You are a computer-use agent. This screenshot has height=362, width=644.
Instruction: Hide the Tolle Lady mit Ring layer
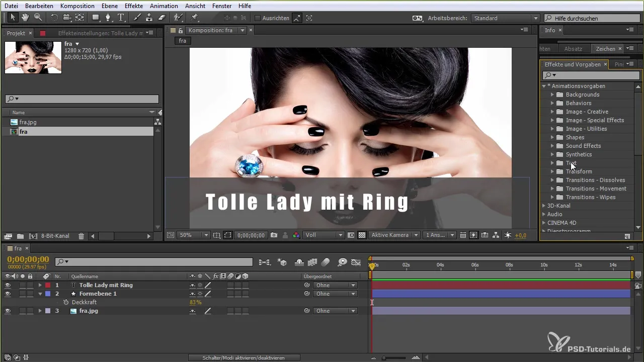pyautogui.click(x=8, y=285)
